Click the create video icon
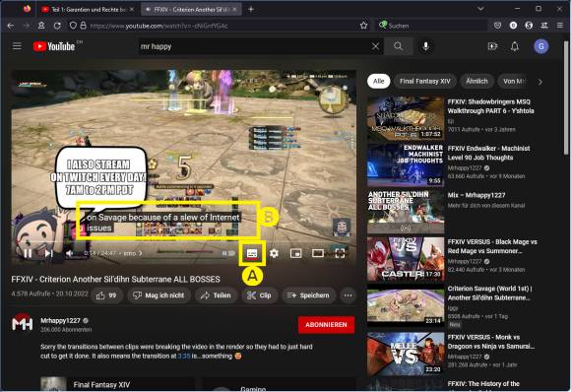Image resolution: width=571 pixels, height=392 pixels. pyautogui.click(x=492, y=46)
